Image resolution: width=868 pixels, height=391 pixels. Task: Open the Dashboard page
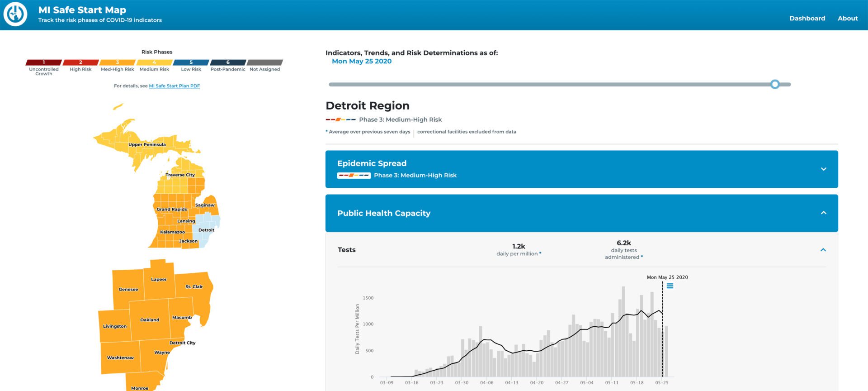tap(807, 18)
